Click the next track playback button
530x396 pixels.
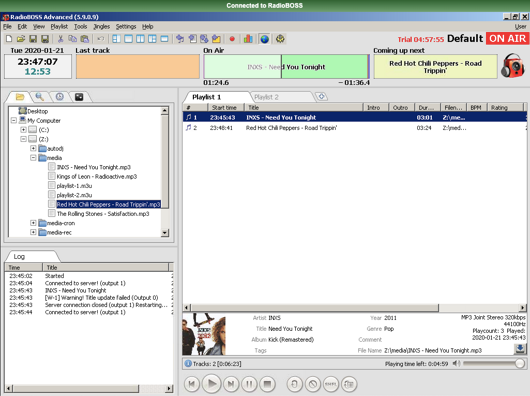coord(231,384)
